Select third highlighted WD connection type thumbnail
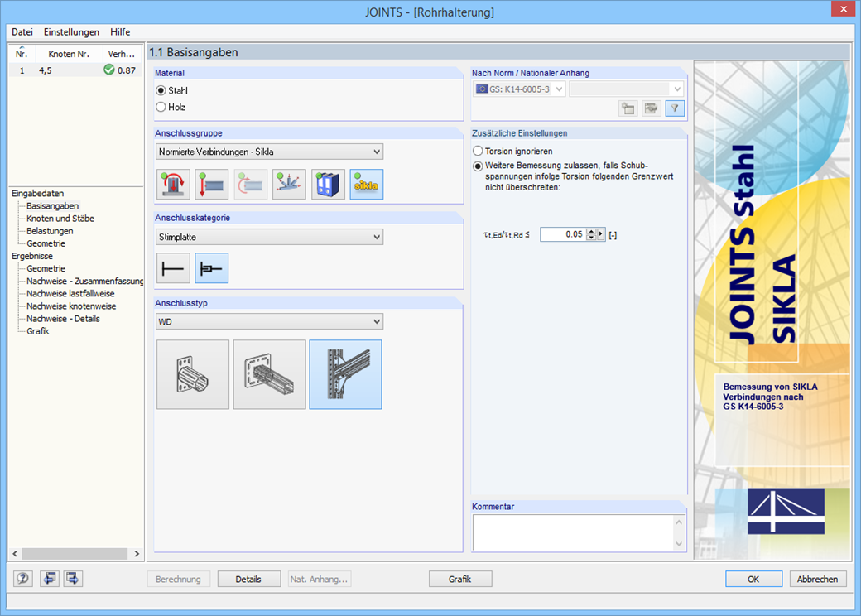The width and height of the screenshot is (861, 616). [x=345, y=374]
